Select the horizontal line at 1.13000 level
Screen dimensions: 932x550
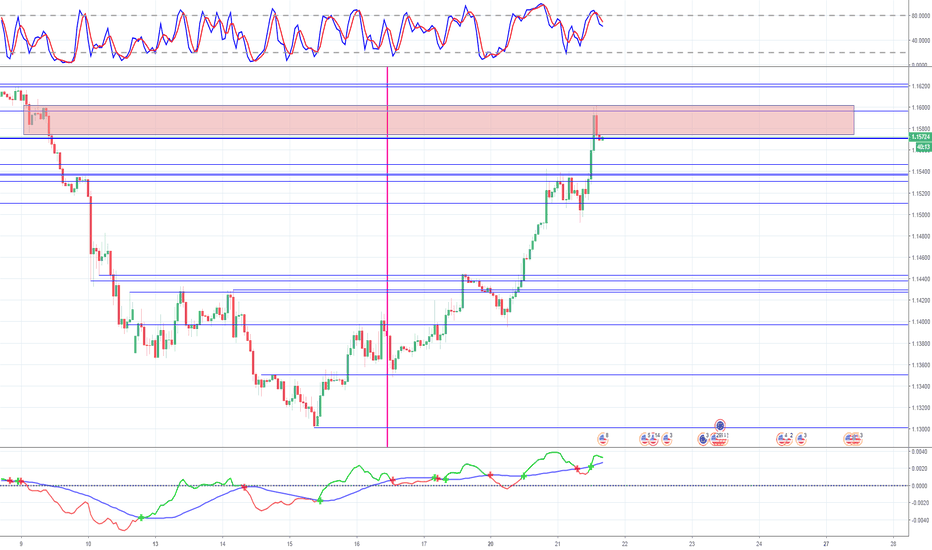tap(611, 428)
